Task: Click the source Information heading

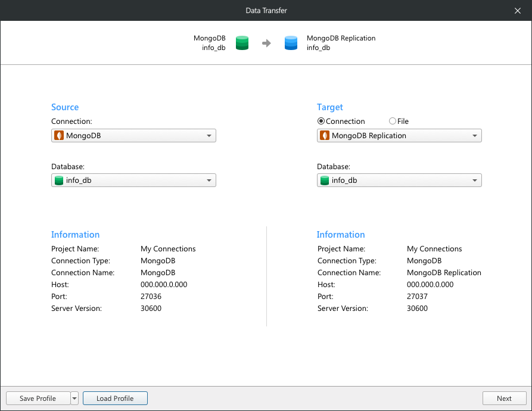Action: 75,235
